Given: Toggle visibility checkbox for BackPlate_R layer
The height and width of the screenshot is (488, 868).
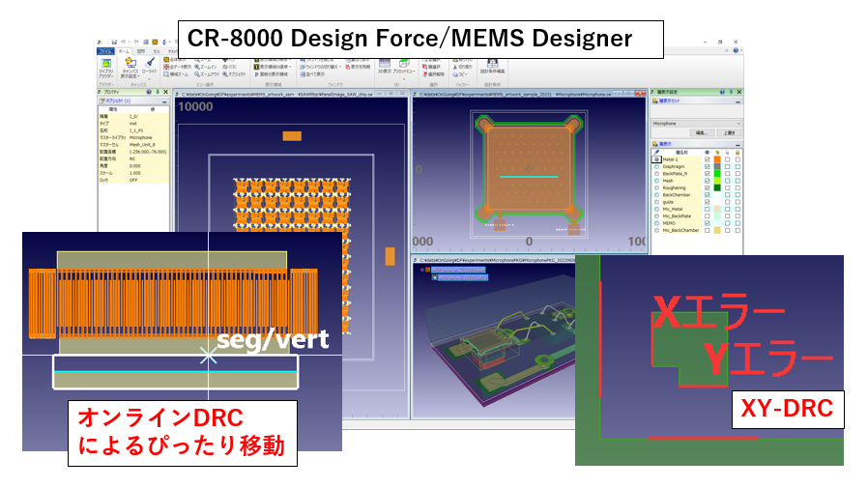Looking at the screenshot, I should pyautogui.click(x=707, y=174).
